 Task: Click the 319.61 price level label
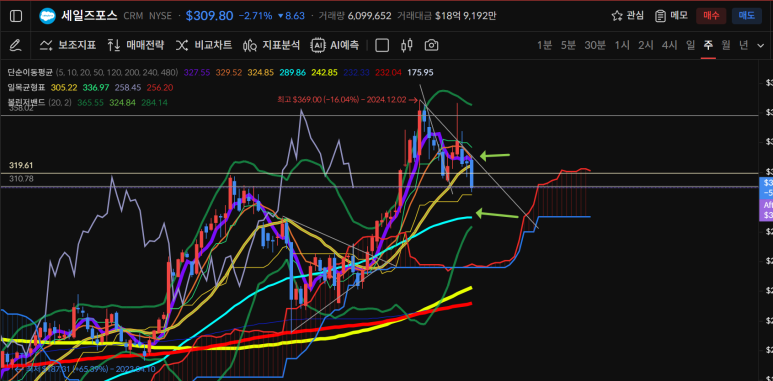coord(21,165)
